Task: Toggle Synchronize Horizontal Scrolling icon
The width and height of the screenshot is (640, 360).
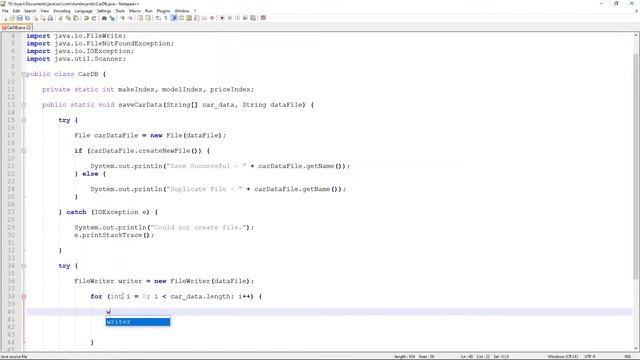Action: click(148, 18)
